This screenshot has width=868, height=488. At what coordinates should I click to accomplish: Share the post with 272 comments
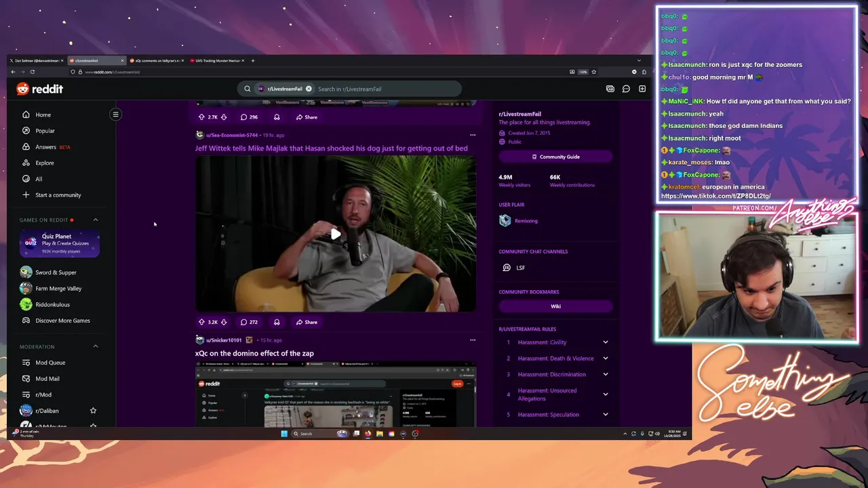(x=307, y=322)
